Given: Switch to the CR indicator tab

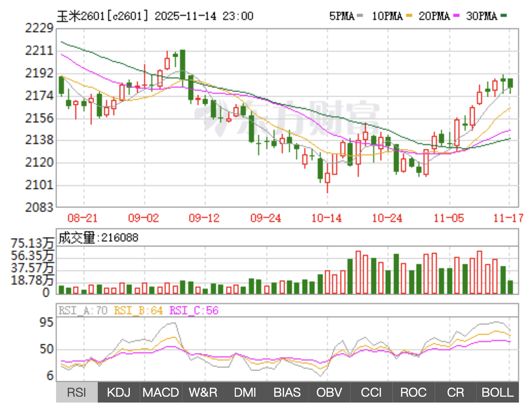Looking at the screenshot, I should [x=455, y=392].
